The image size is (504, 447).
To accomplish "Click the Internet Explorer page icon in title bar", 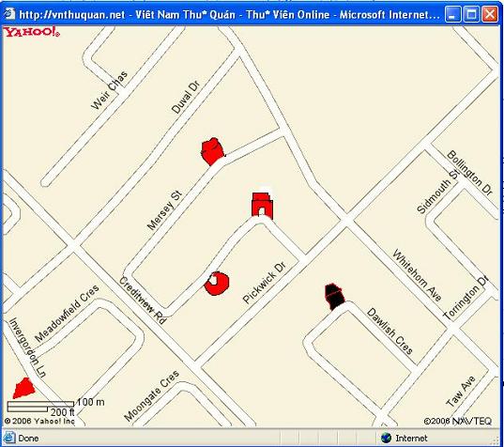I will pos(9,14).
